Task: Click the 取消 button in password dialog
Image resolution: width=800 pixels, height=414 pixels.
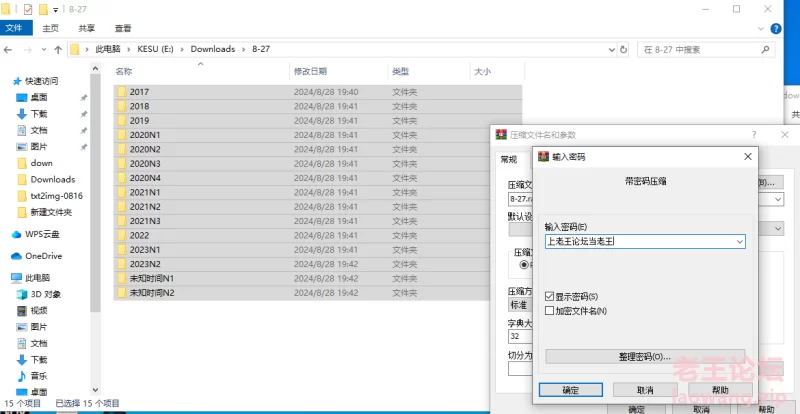Action: [x=645, y=390]
